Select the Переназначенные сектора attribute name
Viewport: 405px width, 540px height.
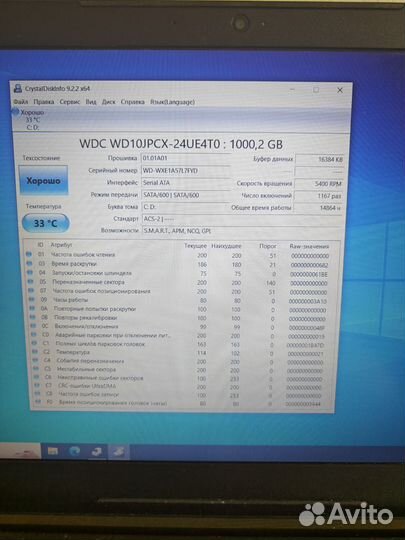pyautogui.click(x=88, y=282)
